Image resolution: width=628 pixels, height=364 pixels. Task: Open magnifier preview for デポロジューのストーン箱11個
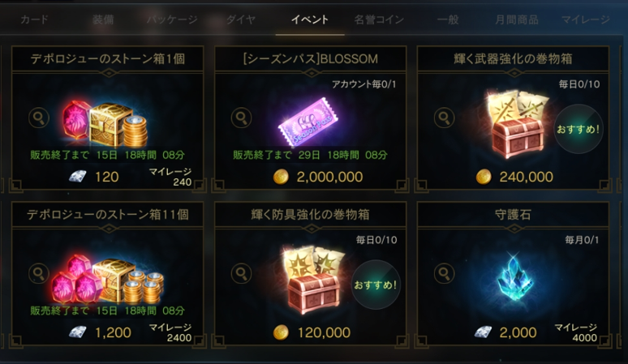pos(39,273)
